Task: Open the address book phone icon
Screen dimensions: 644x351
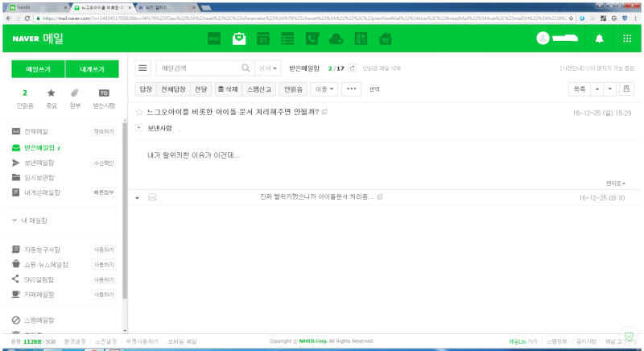Action: tap(312, 39)
